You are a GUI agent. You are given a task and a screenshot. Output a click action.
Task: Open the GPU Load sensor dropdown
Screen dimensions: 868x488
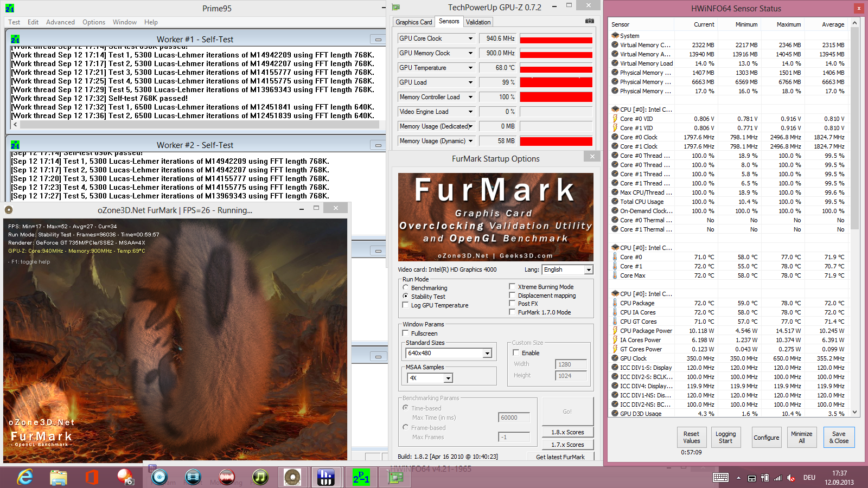(x=470, y=82)
